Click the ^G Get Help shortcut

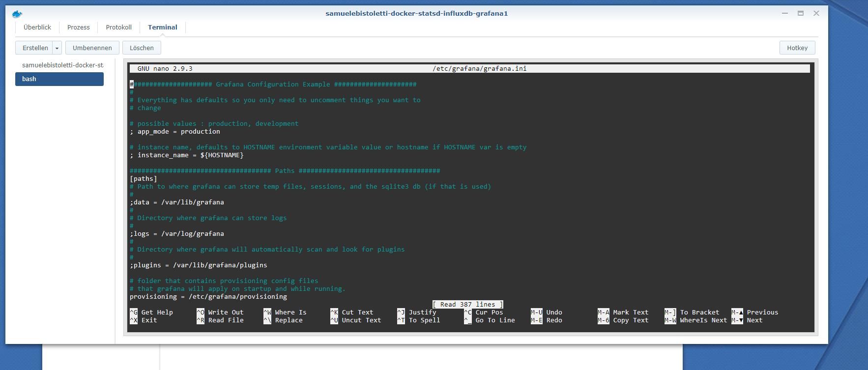pyautogui.click(x=151, y=313)
